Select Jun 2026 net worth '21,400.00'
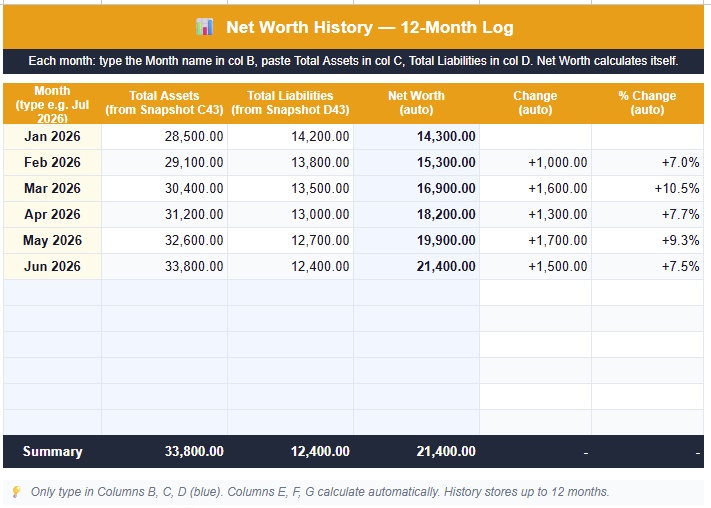This screenshot has width=711, height=508. click(x=416, y=266)
